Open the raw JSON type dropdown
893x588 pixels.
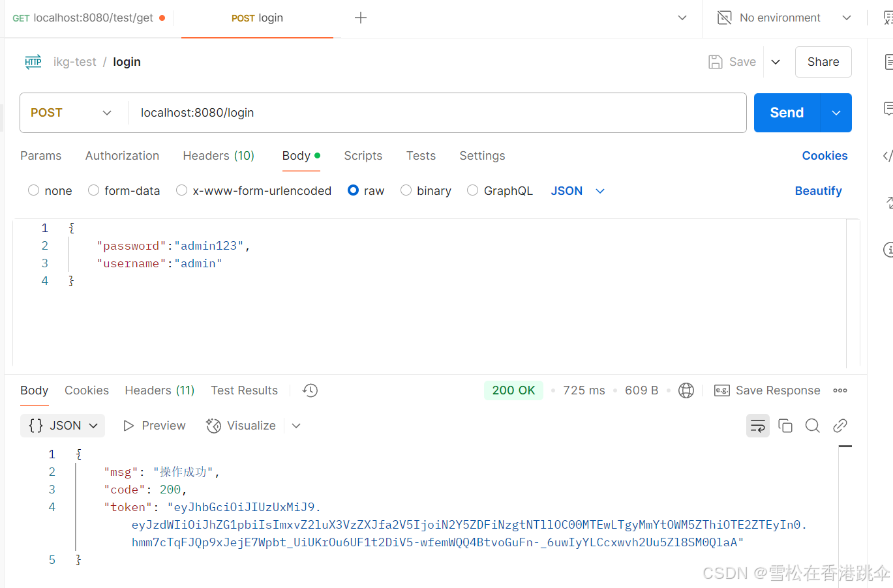pos(578,191)
